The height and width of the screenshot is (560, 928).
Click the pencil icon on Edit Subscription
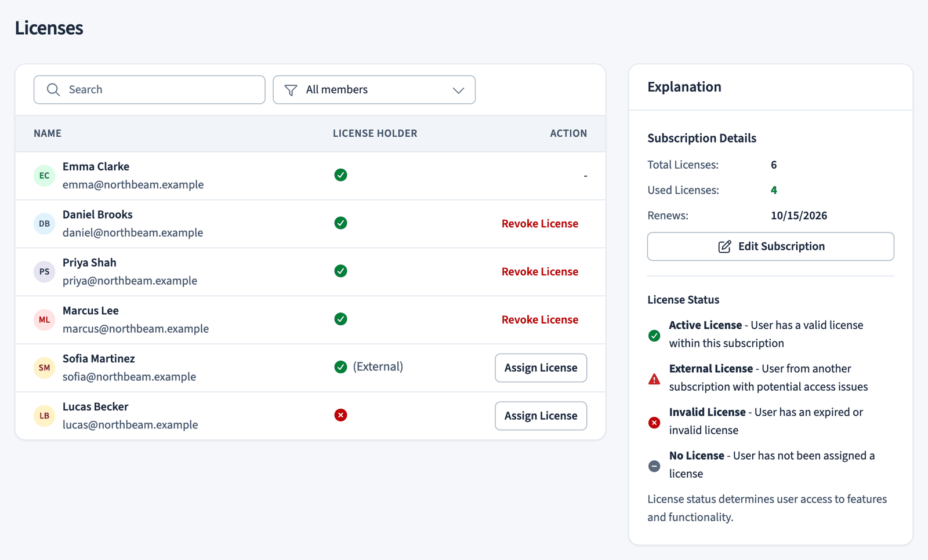tap(725, 247)
